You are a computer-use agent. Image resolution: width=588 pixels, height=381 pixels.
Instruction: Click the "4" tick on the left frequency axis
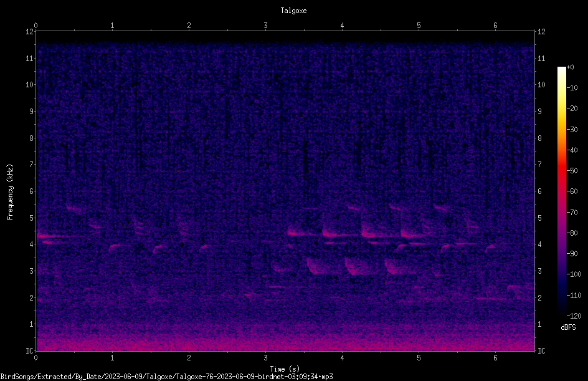32,244
